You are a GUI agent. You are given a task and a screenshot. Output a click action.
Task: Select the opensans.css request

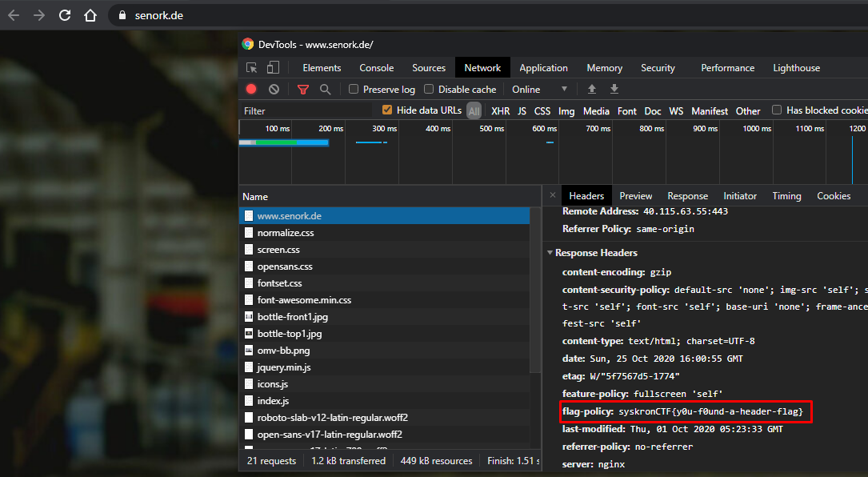click(x=384, y=267)
